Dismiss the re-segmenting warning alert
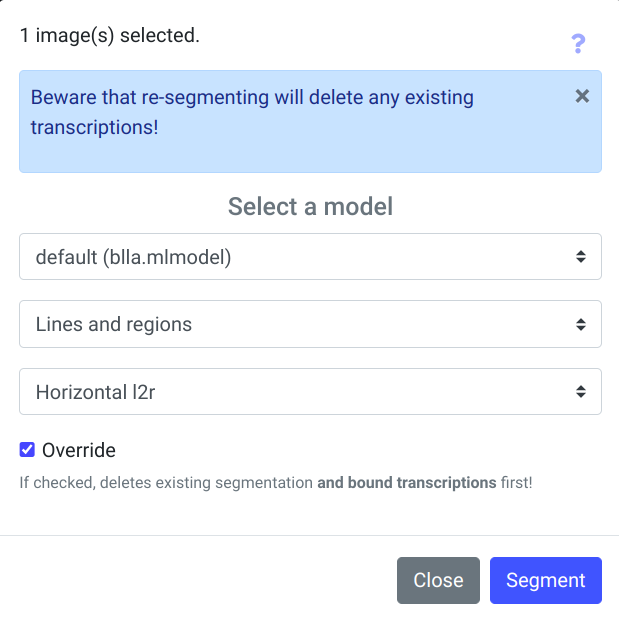The image size is (619, 619). [x=582, y=97]
